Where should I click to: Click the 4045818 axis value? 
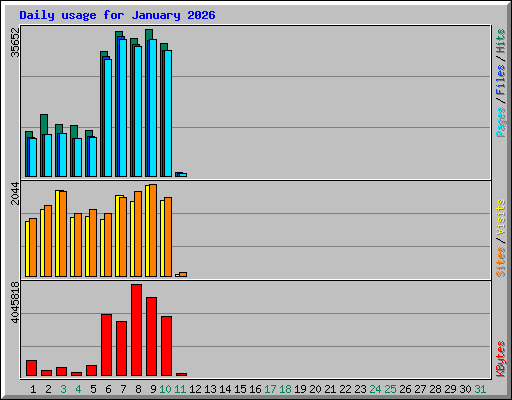click(15, 303)
